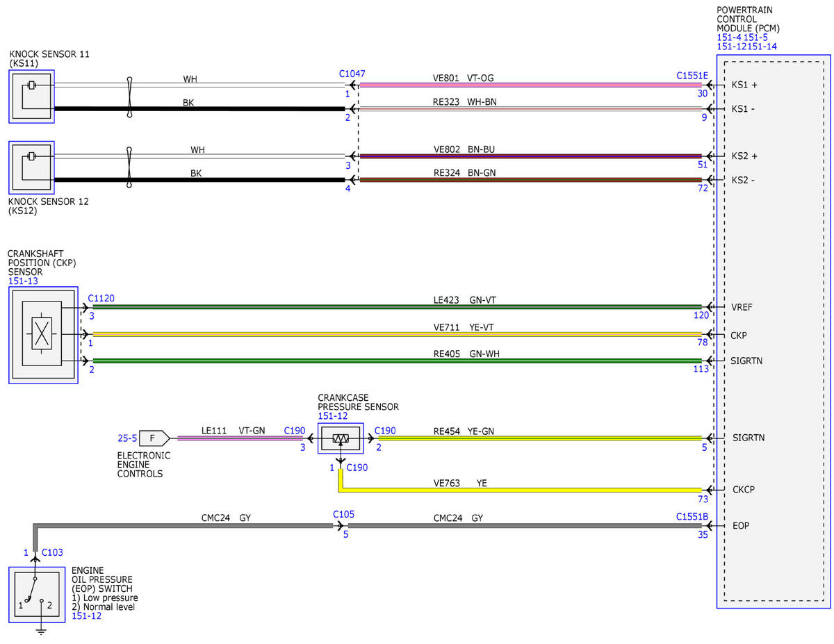Select wire label VE802 BN-BU
Image resolution: width=834 pixels, height=644 pixels.
point(464,149)
